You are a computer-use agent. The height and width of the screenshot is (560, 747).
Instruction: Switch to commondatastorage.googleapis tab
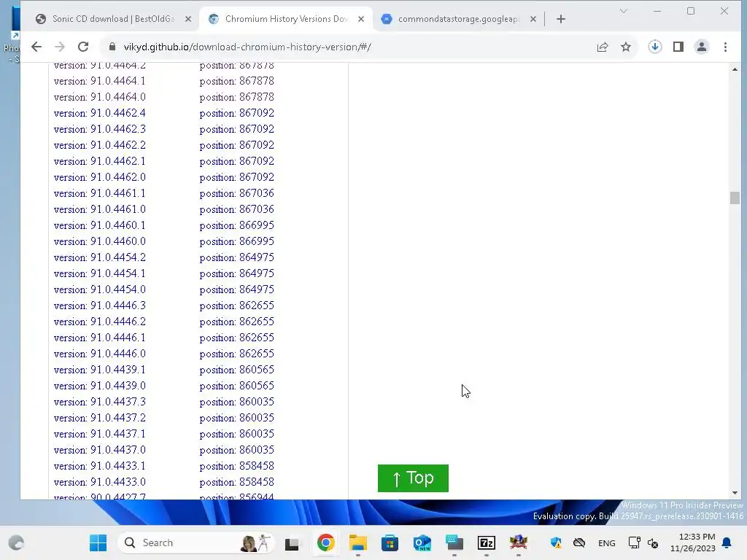pyautogui.click(x=458, y=19)
